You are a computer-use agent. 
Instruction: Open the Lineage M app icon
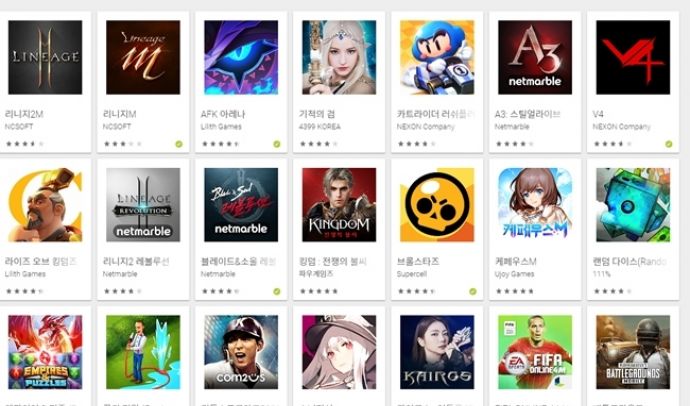click(143, 57)
